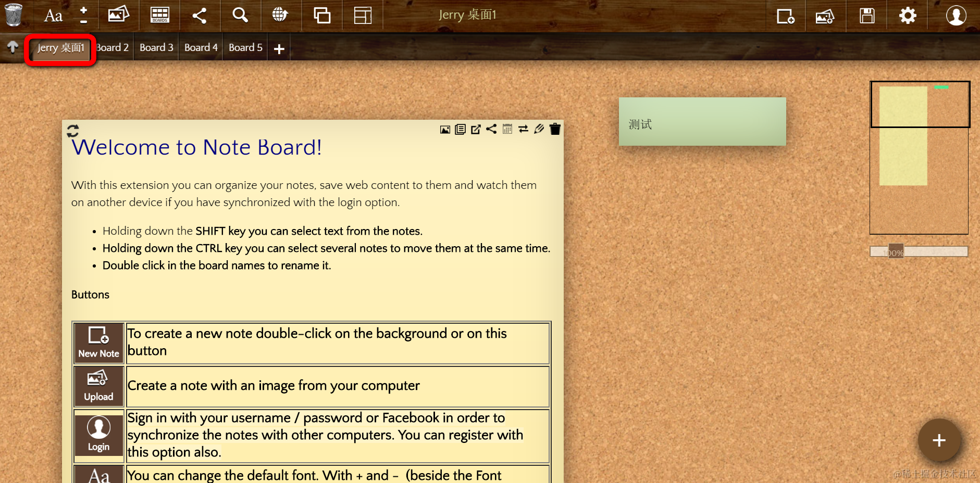Screen dimensions: 980x483
Task: Click the Upload button in the table
Action: point(98,386)
